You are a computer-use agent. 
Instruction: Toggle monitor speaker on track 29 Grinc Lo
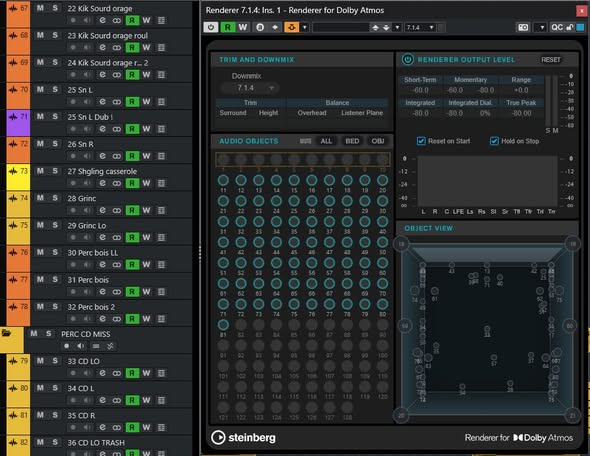87,237
